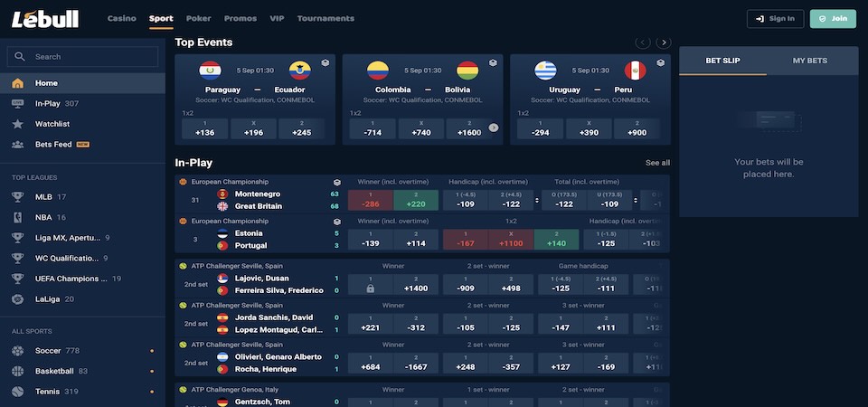Click See all in-play events
Viewport: 868px width, 407px height.
point(657,163)
